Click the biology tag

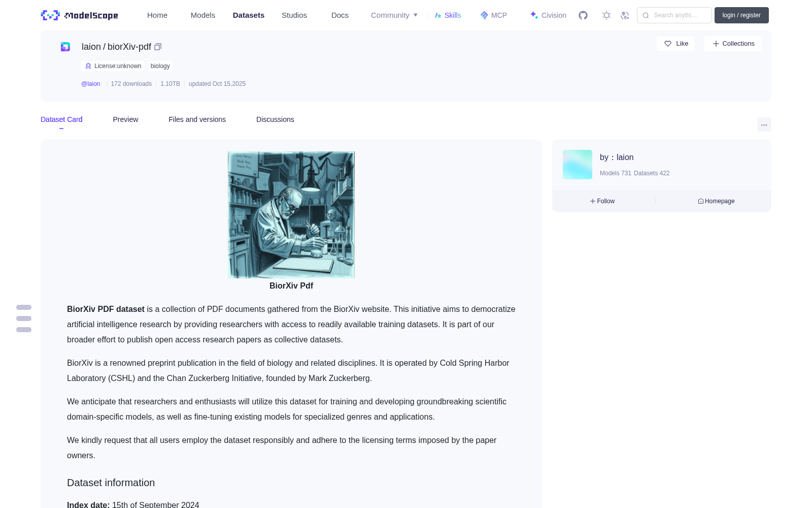160,66
